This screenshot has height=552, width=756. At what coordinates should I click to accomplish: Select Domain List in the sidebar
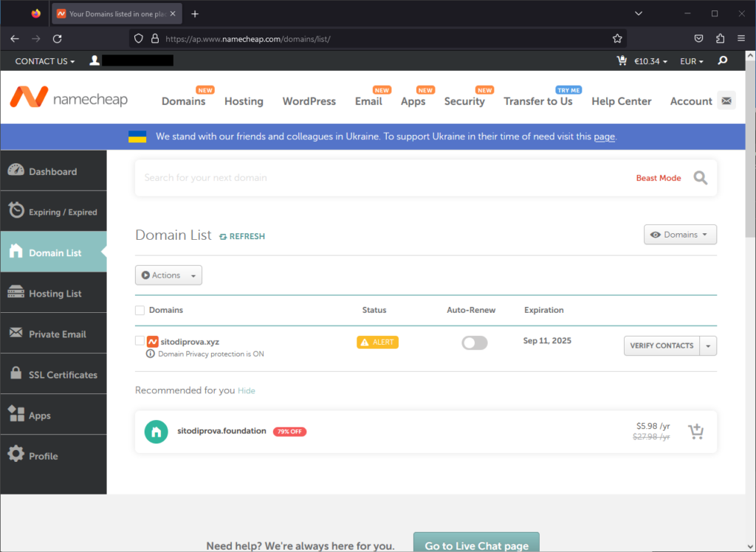53,252
